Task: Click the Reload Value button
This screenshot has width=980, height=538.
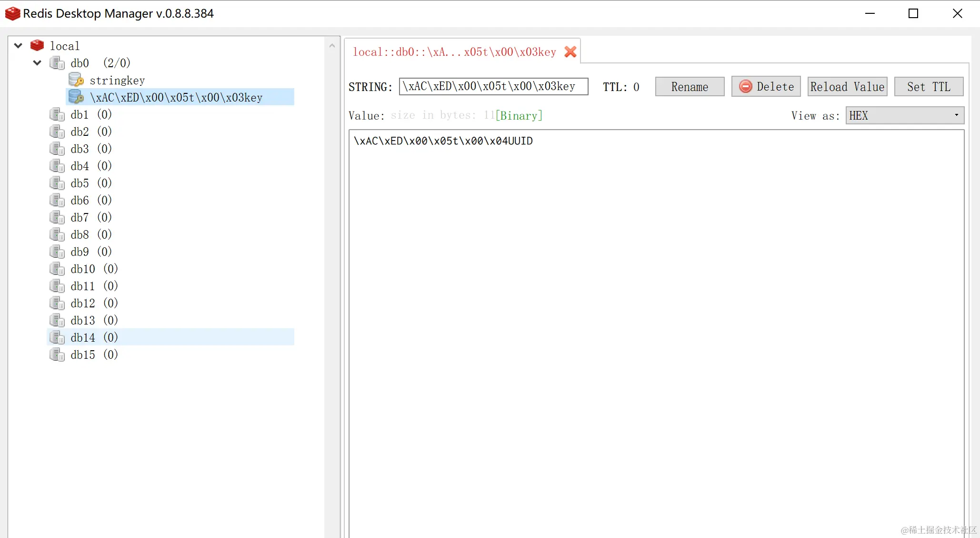Action: [x=847, y=87]
